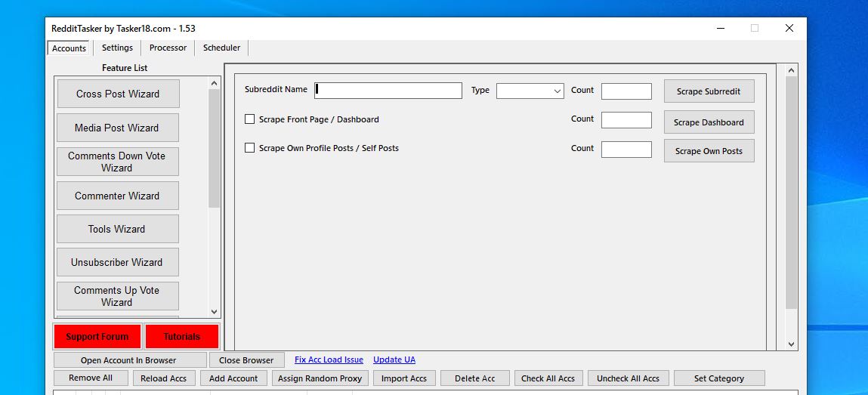Open the Unsubscriber Wizard
The image size is (868, 395).
click(117, 262)
